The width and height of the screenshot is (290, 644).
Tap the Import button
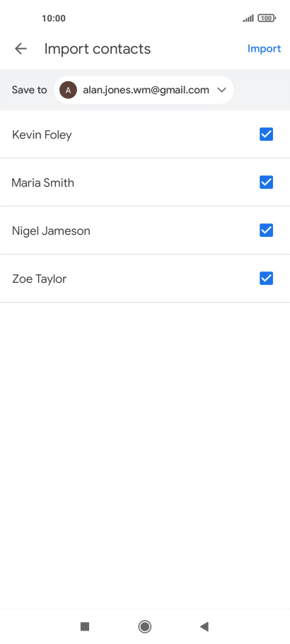click(x=264, y=49)
